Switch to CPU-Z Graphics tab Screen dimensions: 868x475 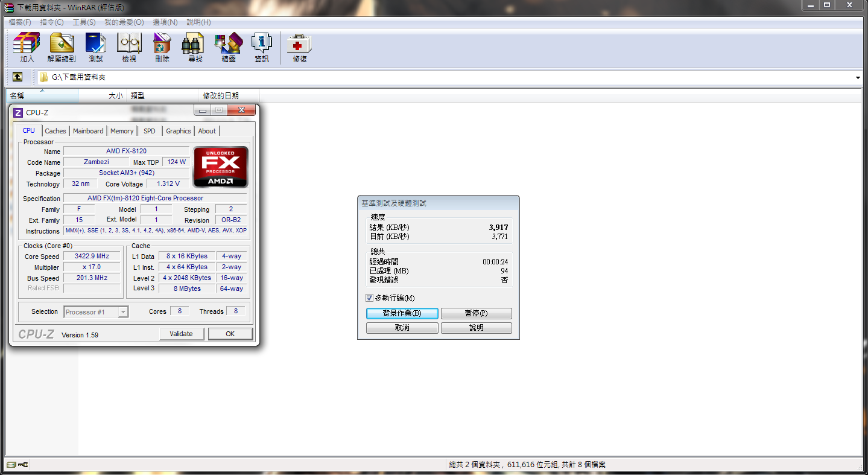[x=179, y=131]
